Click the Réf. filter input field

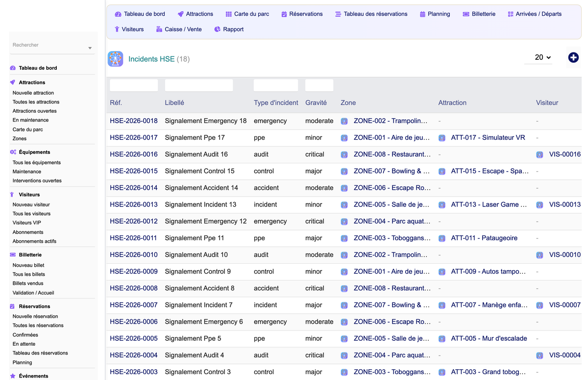coord(134,85)
